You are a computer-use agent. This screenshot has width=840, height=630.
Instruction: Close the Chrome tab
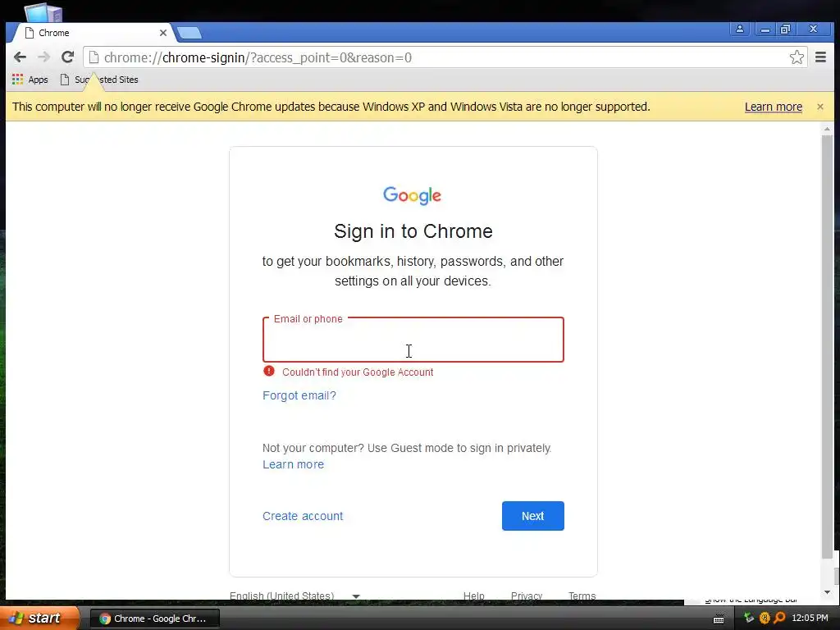[163, 33]
